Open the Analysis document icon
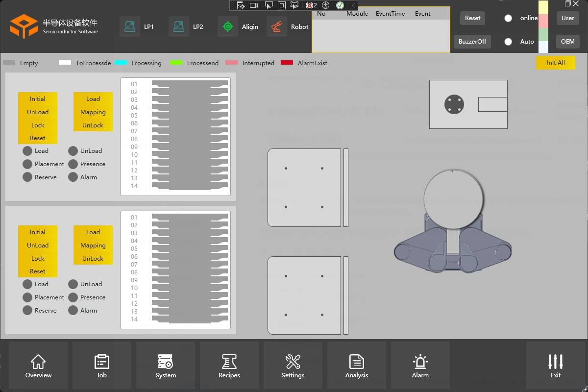 pyautogui.click(x=357, y=362)
